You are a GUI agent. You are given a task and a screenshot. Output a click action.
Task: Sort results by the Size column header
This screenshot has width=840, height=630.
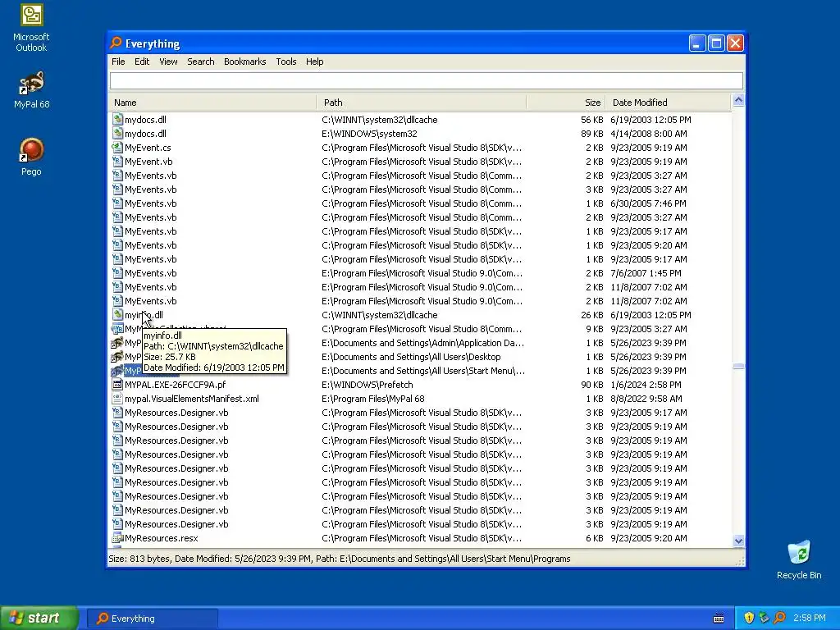coord(566,103)
